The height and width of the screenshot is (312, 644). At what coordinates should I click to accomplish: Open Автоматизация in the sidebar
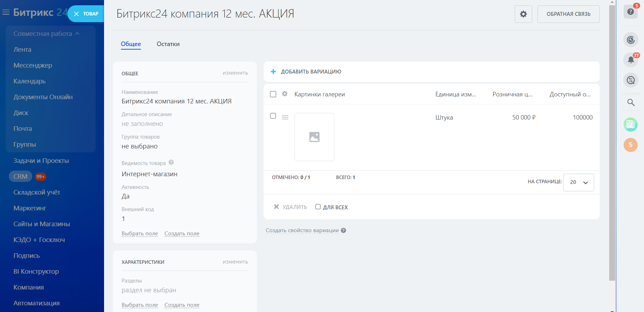36,303
